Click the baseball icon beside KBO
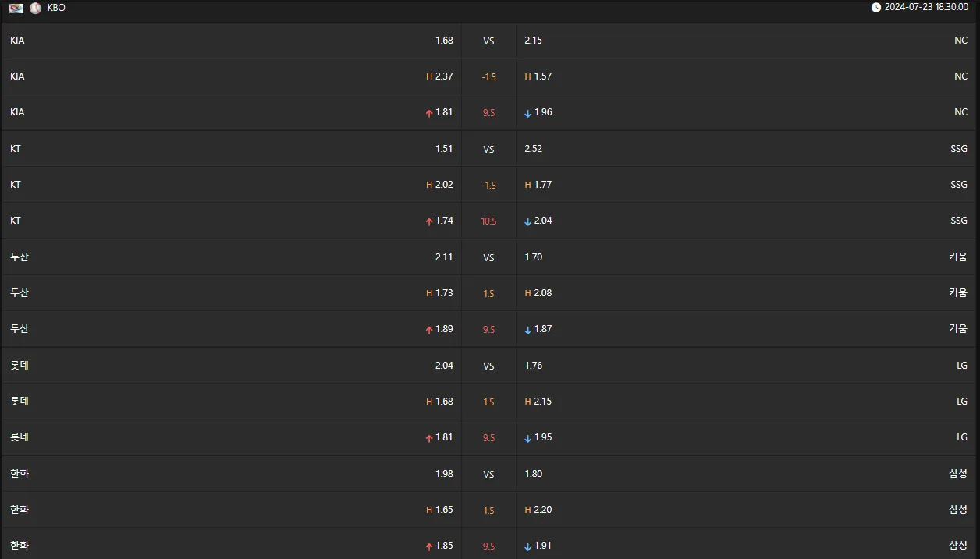 (x=36, y=8)
